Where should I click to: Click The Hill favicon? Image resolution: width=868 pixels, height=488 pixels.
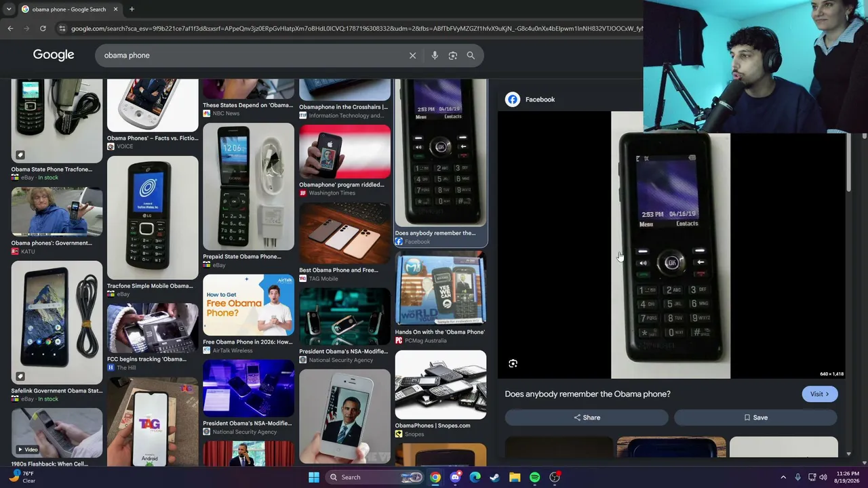coord(111,368)
